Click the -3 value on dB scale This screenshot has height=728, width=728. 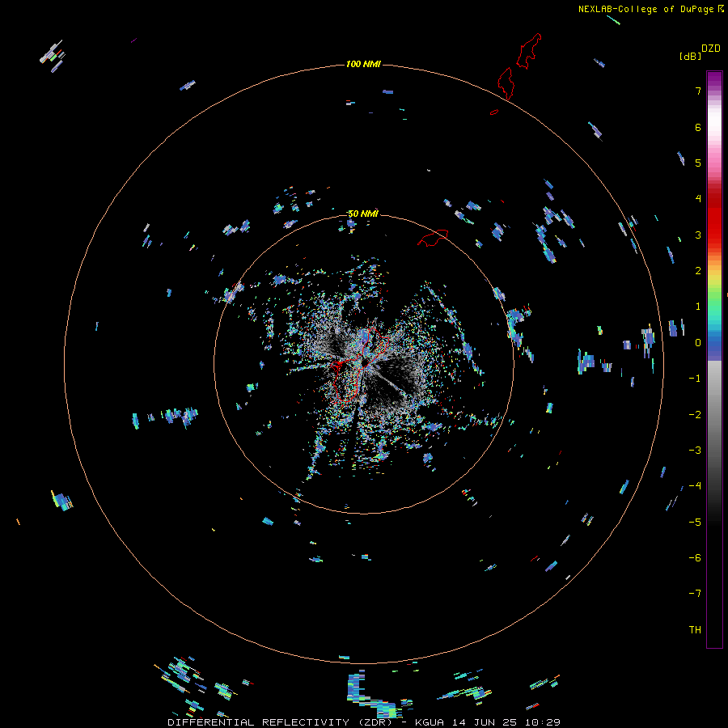[x=695, y=451]
